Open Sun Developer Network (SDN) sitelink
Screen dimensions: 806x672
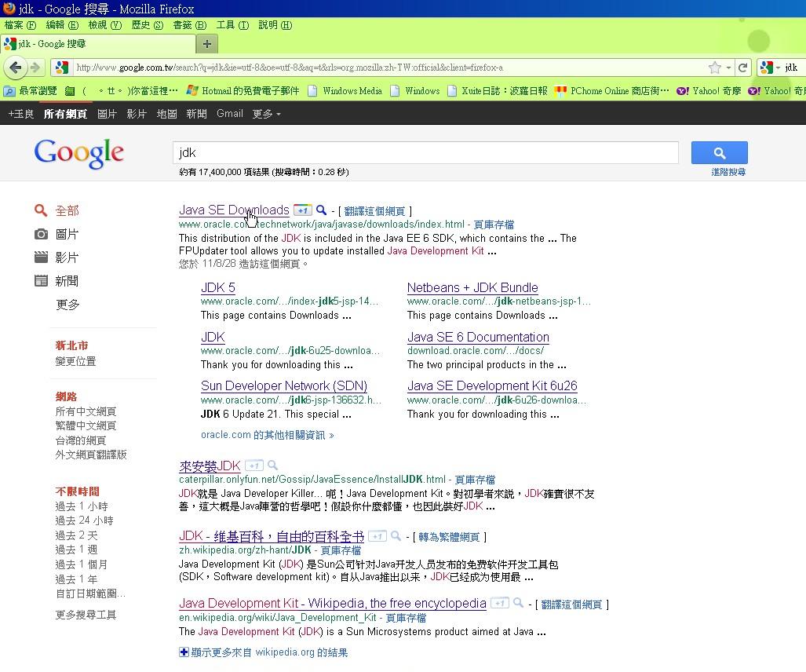tap(284, 385)
